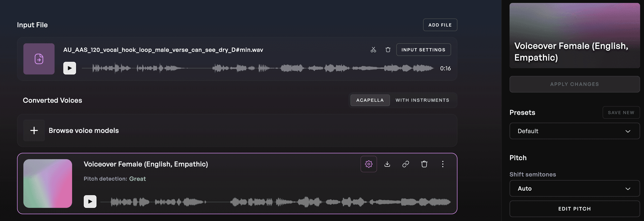Play the input file audio
644x221 pixels.
click(x=69, y=68)
